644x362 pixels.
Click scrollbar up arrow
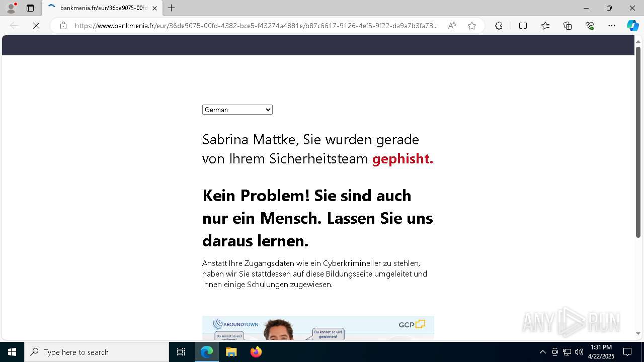point(638,41)
